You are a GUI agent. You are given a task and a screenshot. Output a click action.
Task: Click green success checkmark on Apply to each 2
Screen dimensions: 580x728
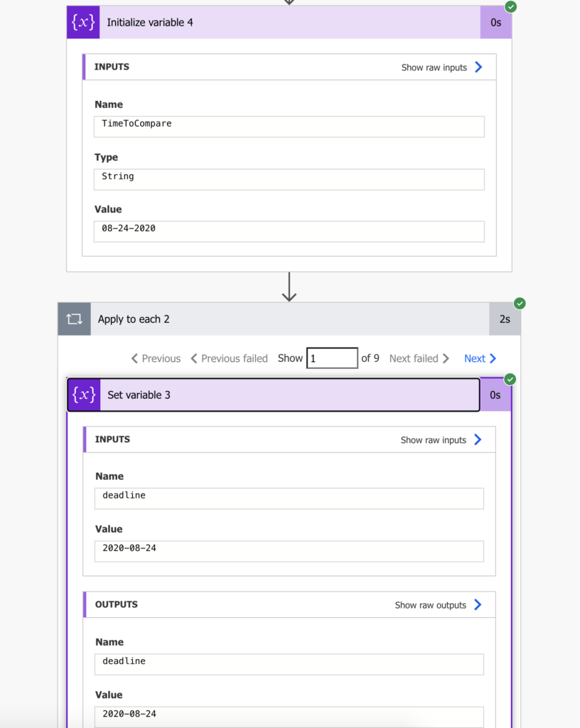click(520, 304)
